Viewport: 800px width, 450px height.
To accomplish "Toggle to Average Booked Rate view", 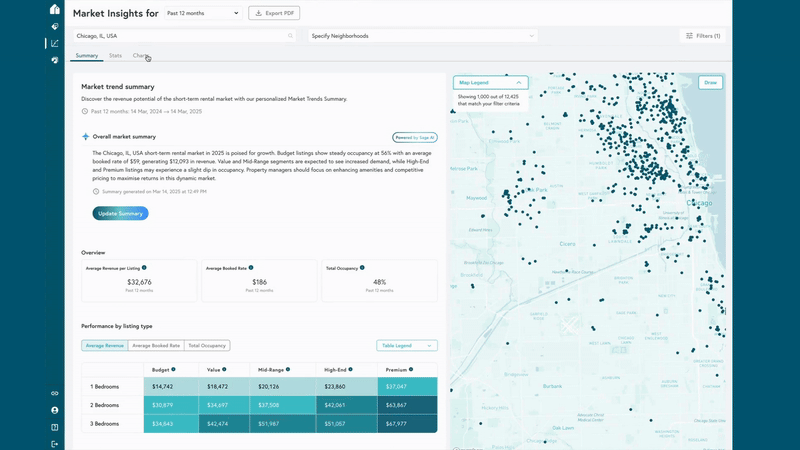I will [x=157, y=345].
